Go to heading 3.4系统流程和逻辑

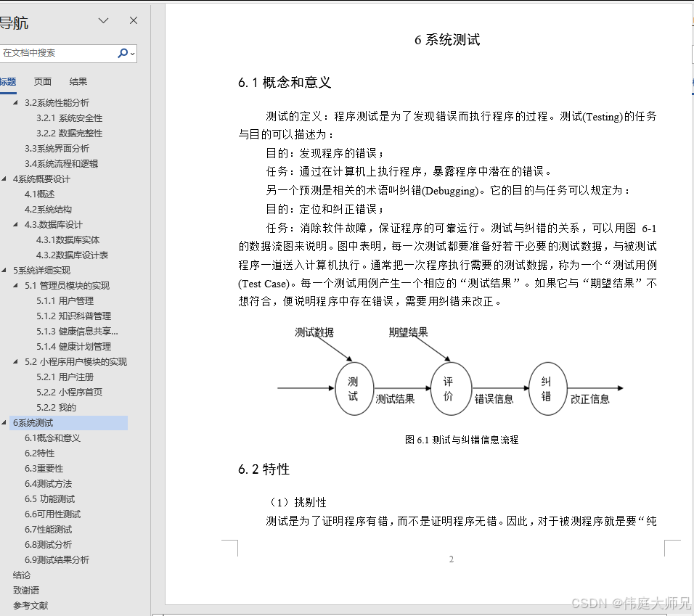(x=61, y=164)
